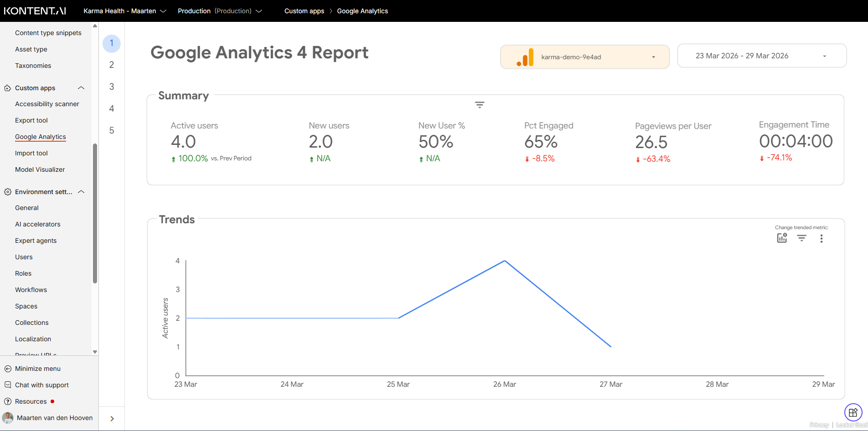The height and width of the screenshot is (431, 868).
Task: Switch to report page 5
Action: click(112, 131)
